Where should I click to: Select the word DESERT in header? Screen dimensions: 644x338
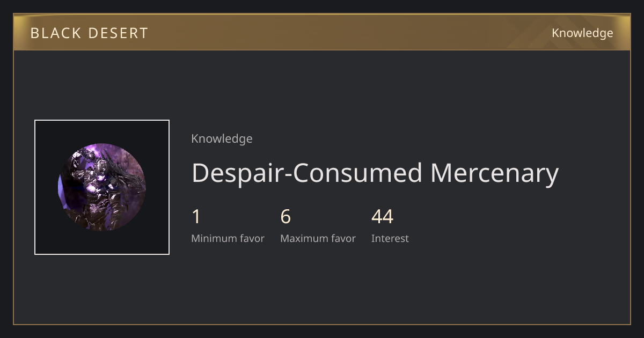point(118,33)
